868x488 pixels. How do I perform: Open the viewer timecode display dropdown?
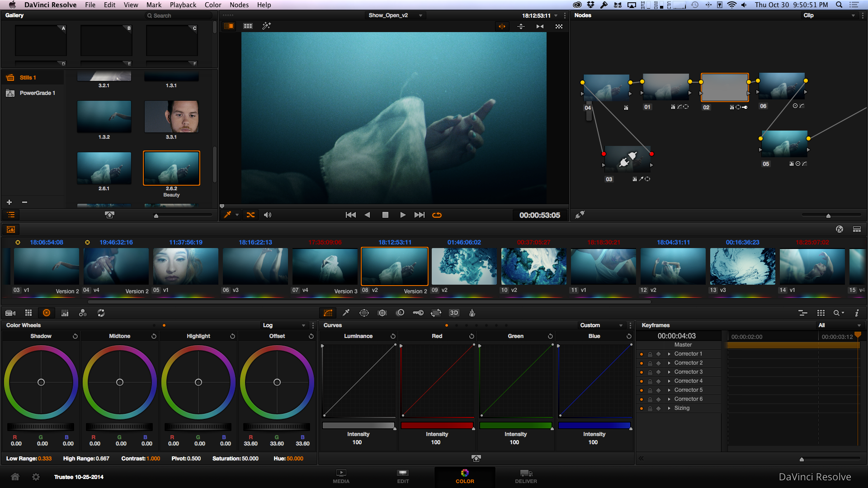(x=556, y=16)
